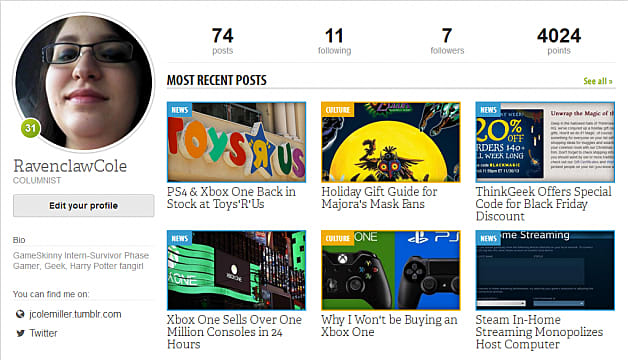Click the 'GameSkinny Intern-Survivor Phase' bio line

point(81,255)
